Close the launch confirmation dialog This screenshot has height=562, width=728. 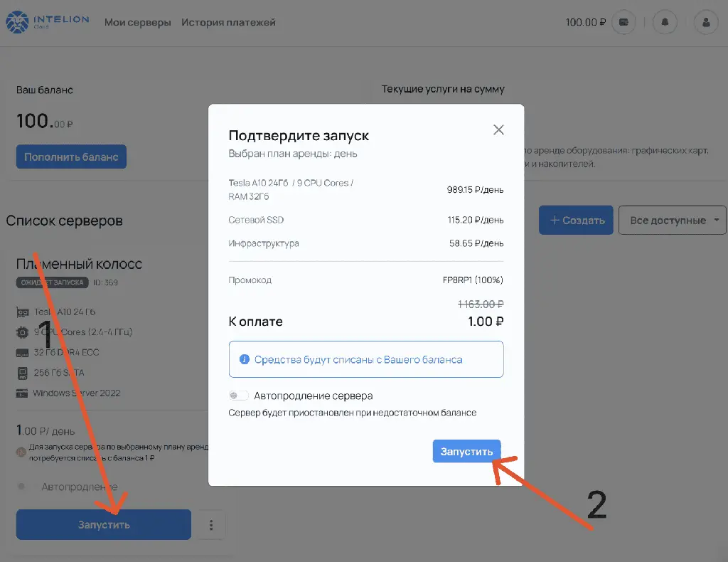point(498,129)
